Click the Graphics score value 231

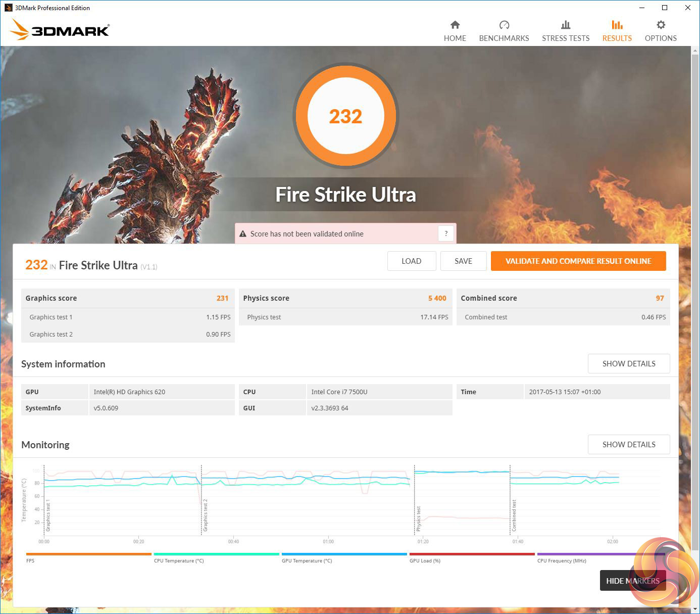pos(222,298)
